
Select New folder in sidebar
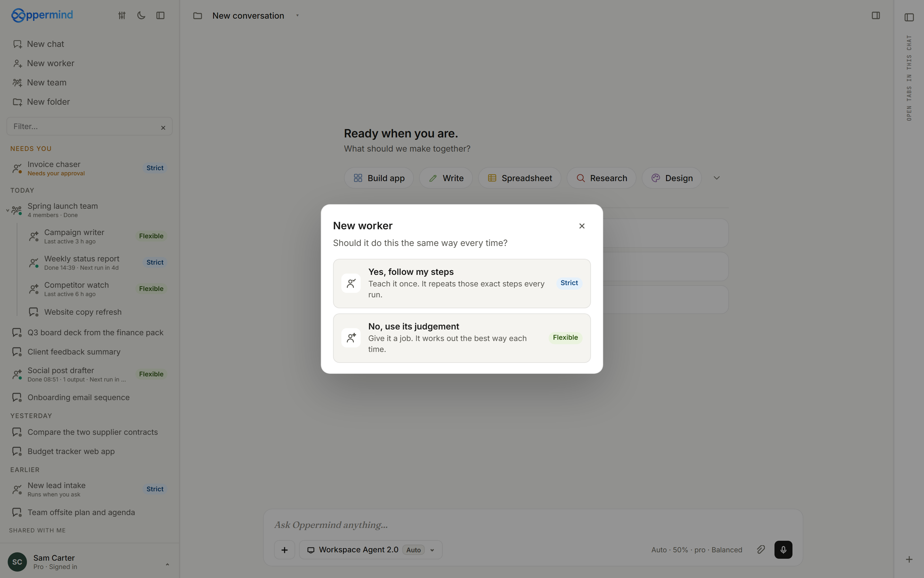[x=90, y=102]
